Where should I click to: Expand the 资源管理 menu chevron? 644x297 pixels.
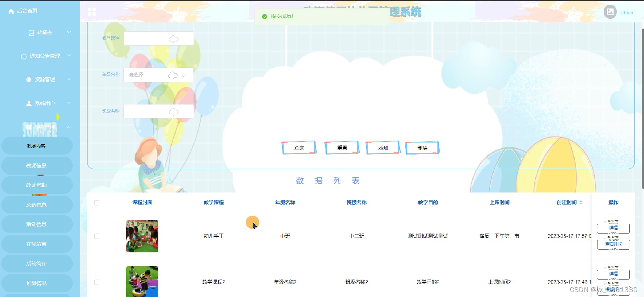coord(69,79)
